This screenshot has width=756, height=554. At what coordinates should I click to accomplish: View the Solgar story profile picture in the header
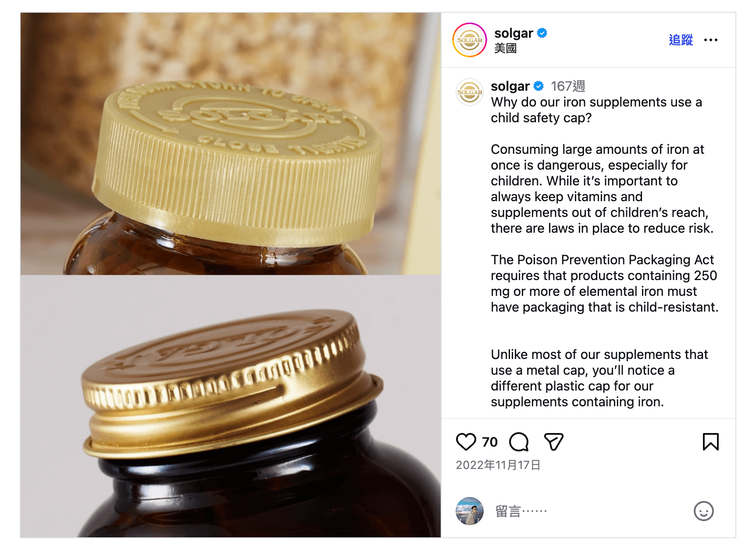470,40
